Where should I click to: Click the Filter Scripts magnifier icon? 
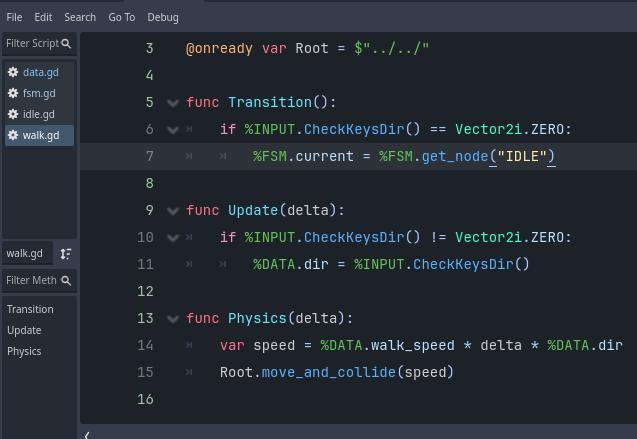tap(66, 43)
